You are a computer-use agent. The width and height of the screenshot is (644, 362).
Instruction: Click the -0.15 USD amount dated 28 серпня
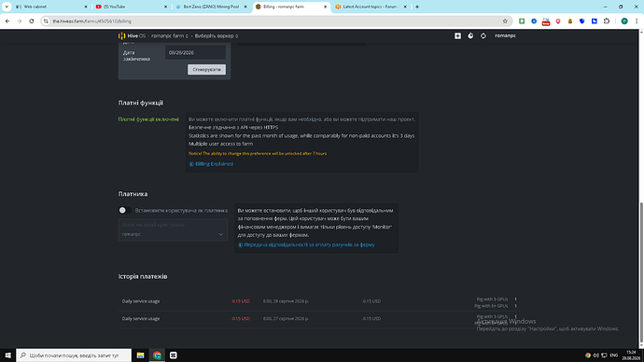[x=240, y=301]
